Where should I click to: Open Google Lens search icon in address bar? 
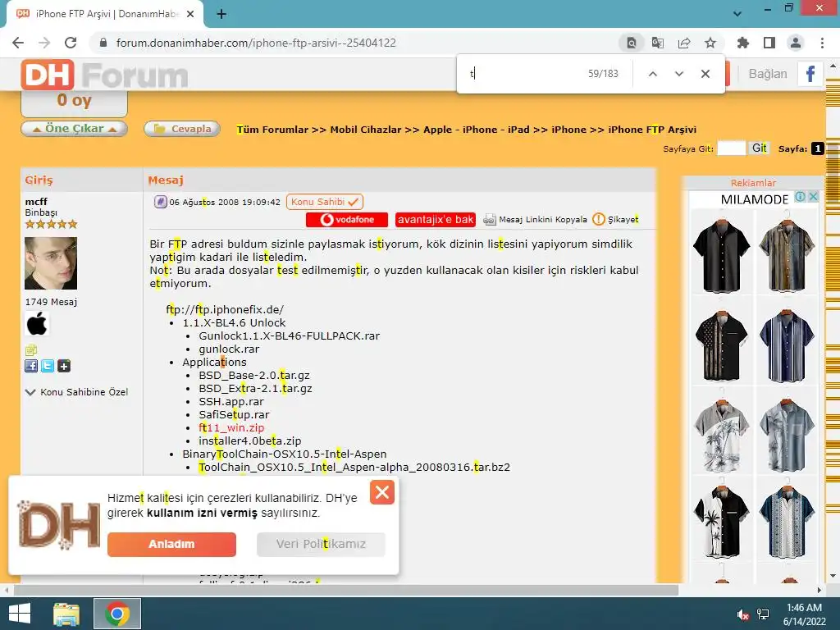point(631,43)
